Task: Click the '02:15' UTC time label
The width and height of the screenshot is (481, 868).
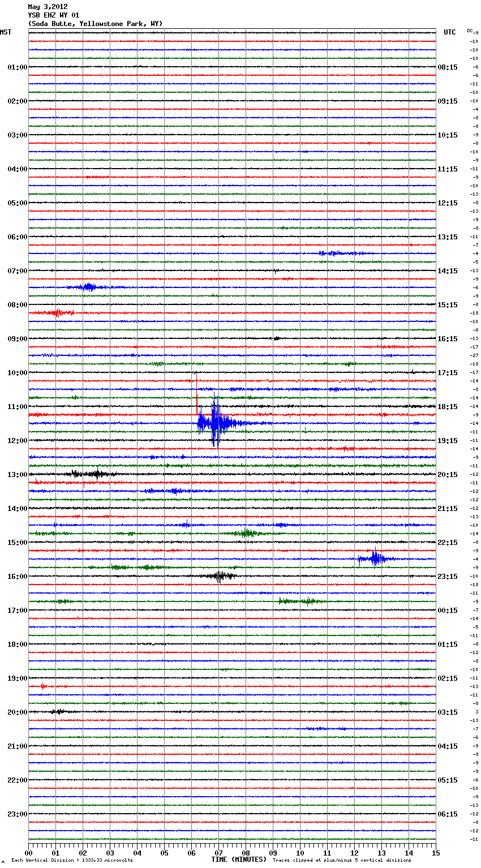Action: [x=448, y=678]
